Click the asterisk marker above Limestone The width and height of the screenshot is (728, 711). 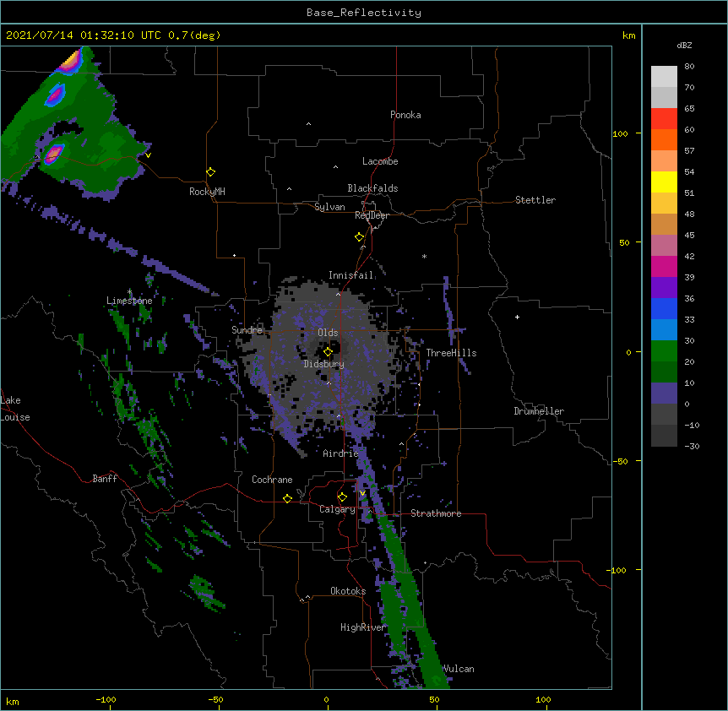point(129,292)
